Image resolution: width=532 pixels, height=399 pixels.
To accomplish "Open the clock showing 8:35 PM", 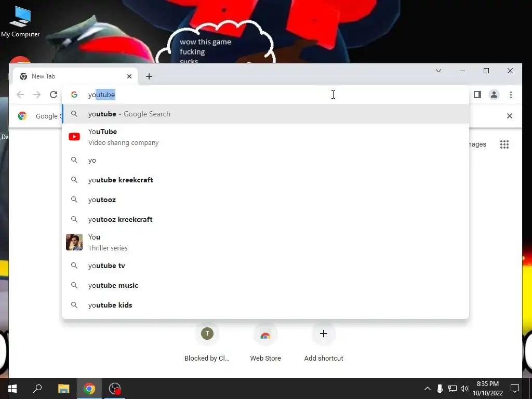I will click(487, 389).
